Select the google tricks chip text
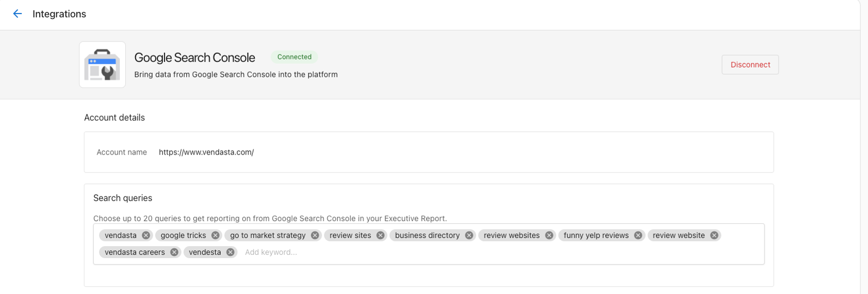 (x=183, y=236)
